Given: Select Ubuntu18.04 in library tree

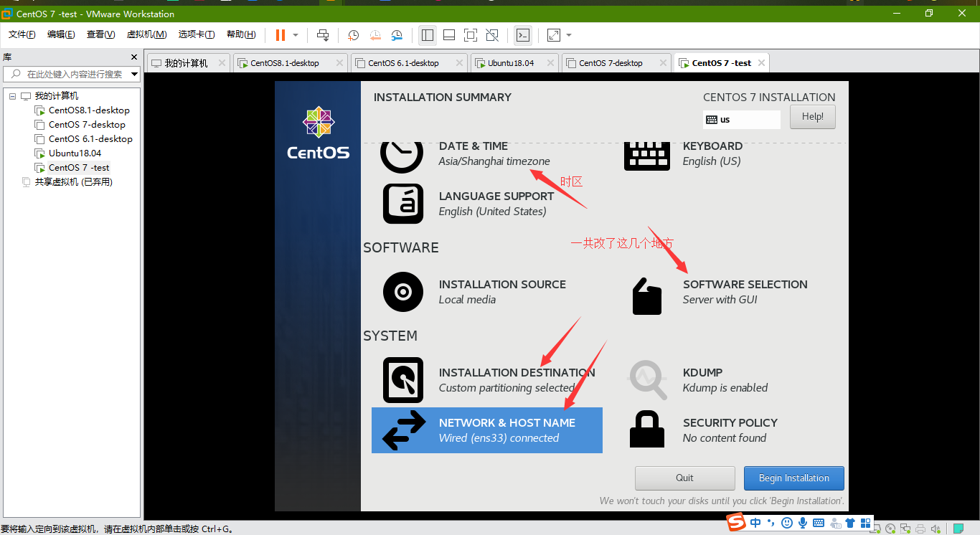Looking at the screenshot, I should point(68,153).
